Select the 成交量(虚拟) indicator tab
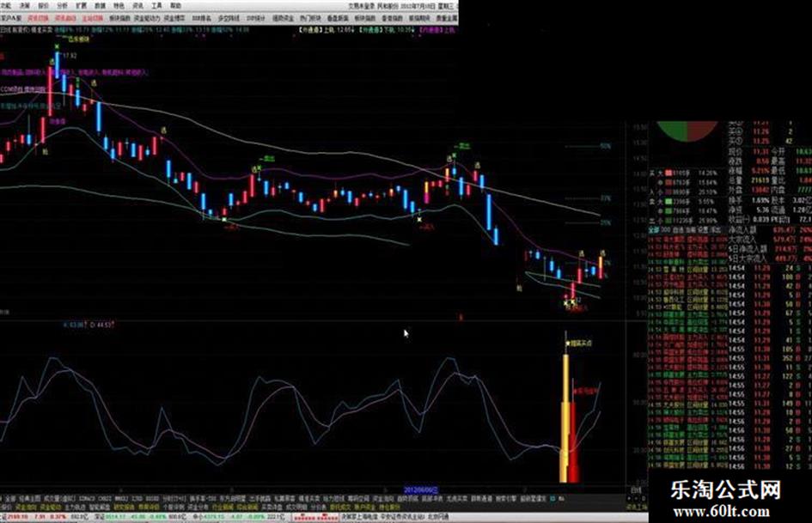The image size is (812, 523). coord(59,499)
